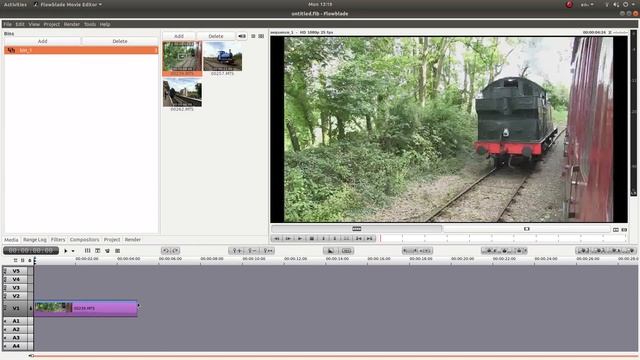Click the redo arrow button in the middle toolbar
This screenshot has height=360, width=640.
pyautogui.click(x=176, y=251)
